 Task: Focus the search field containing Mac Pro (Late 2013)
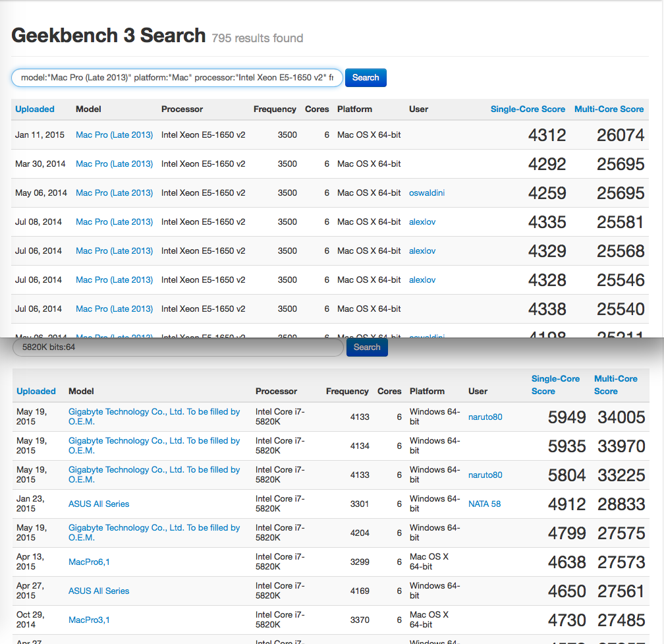[x=177, y=78]
